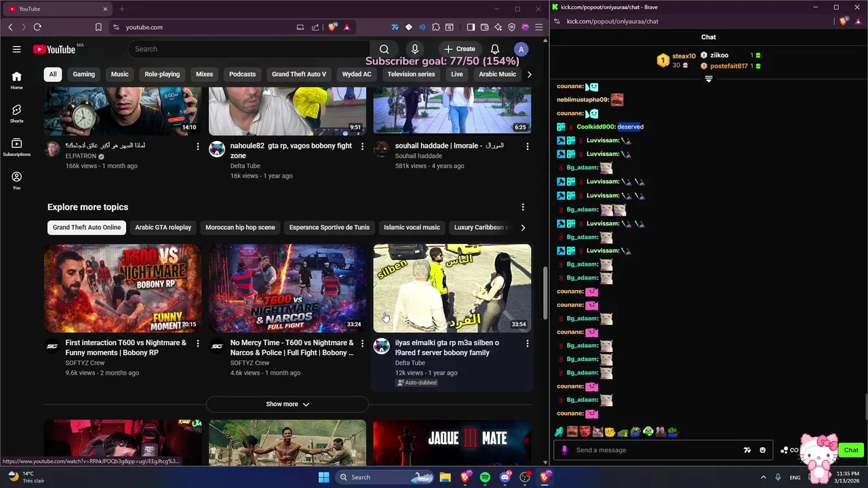868x488 pixels.
Task: Click the YouTube search input field
Action: point(248,49)
